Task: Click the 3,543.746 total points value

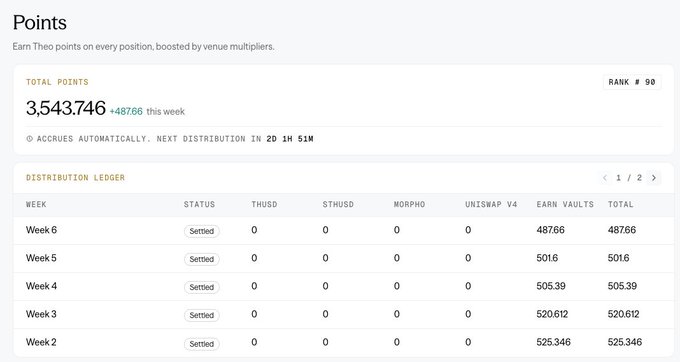Action: [x=66, y=108]
